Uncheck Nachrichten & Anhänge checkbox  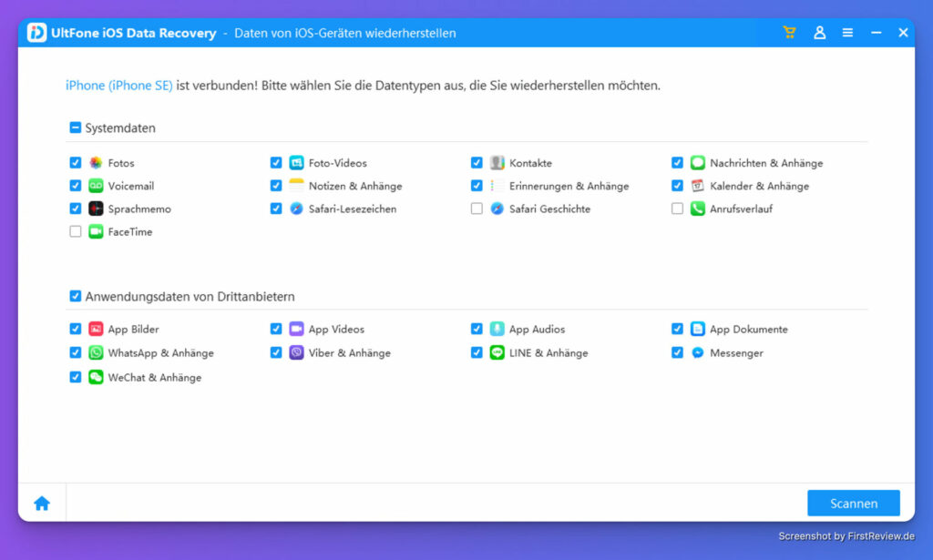(x=677, y=162)
